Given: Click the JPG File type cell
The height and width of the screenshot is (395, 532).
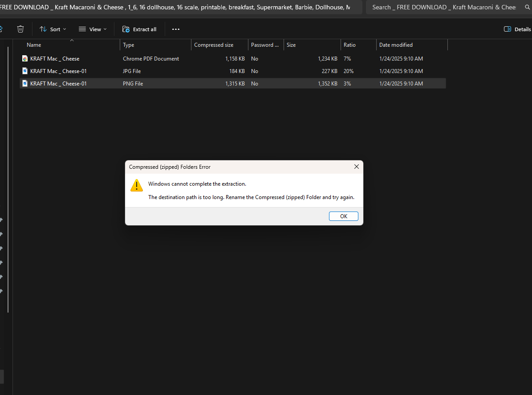Looking at the screenshot, I should (x=132, y=71).
